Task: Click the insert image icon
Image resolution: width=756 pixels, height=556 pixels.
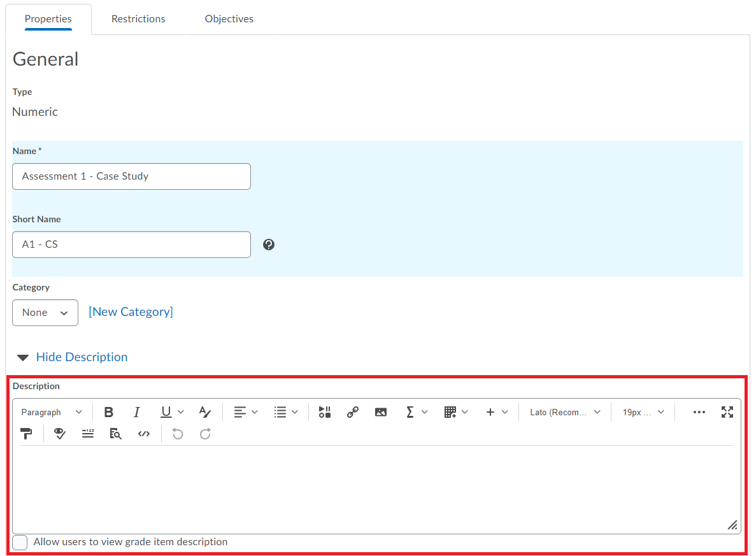Action: pos(381,412)
